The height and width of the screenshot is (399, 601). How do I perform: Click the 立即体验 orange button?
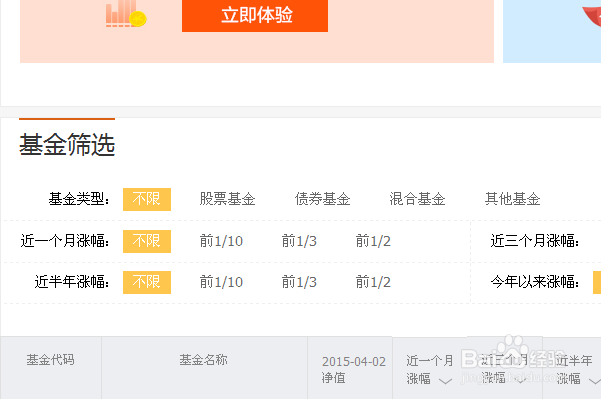point(255,15)
